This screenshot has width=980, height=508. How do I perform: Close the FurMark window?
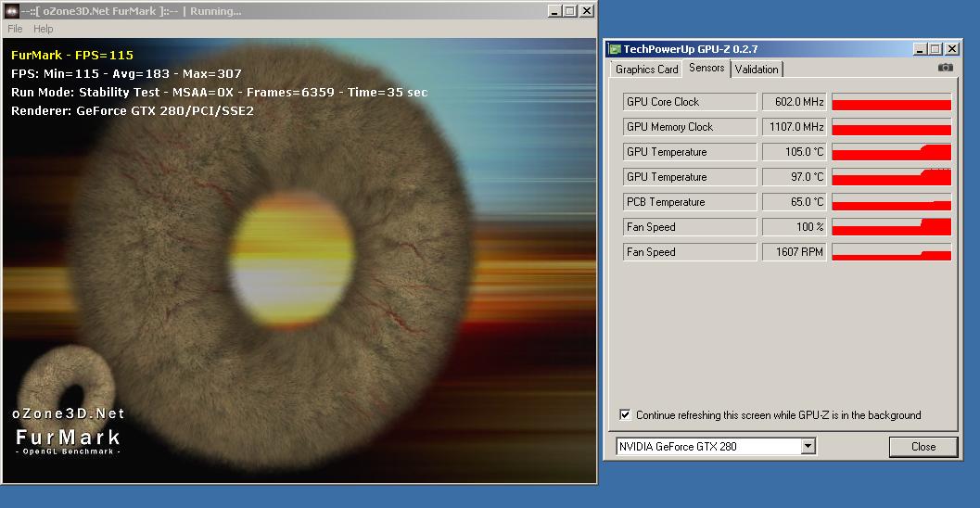click(587, 10)
